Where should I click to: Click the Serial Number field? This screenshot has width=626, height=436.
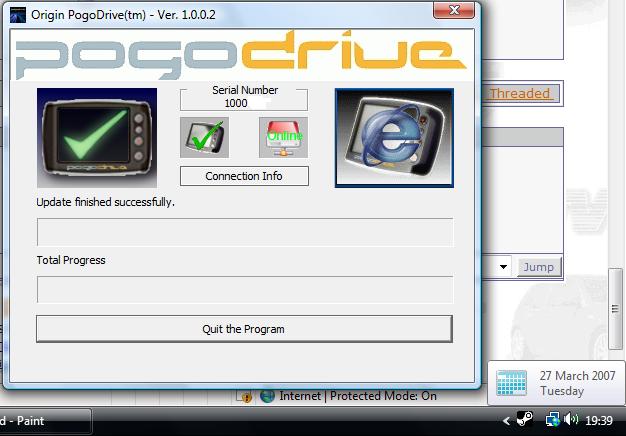click(244, 100)
